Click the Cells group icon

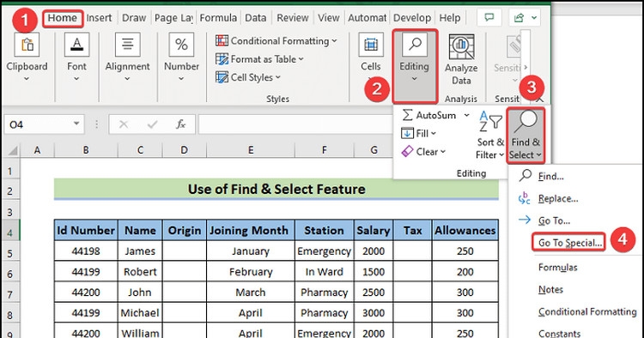click(370, 45)
